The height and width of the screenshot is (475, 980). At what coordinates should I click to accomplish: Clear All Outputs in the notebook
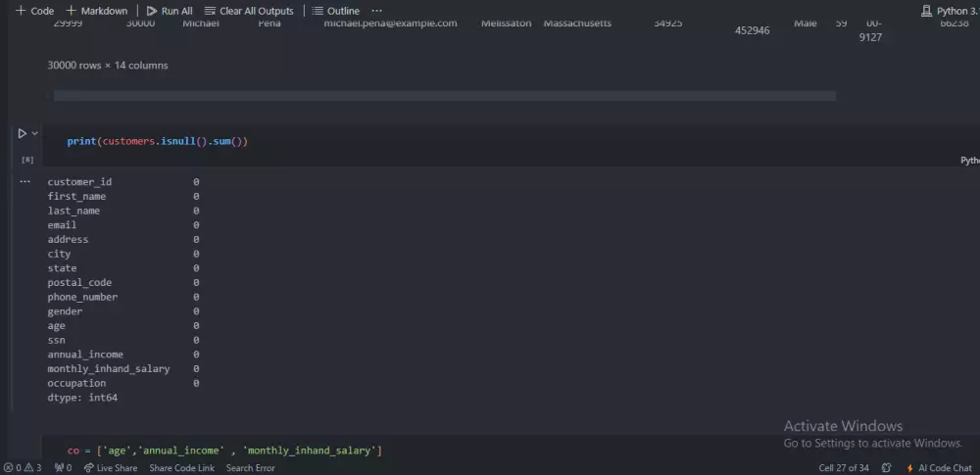[249, 11]
